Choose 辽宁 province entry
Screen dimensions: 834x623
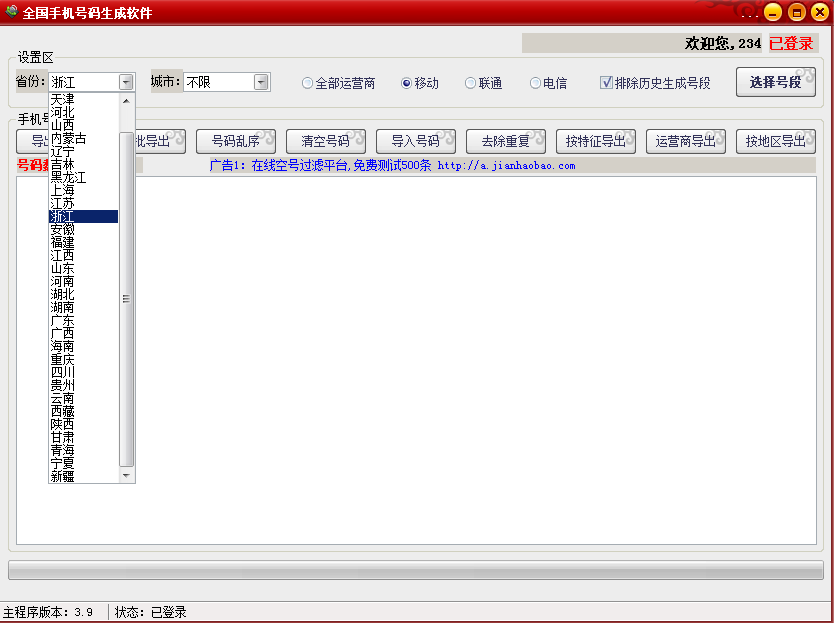click(84, 151)
